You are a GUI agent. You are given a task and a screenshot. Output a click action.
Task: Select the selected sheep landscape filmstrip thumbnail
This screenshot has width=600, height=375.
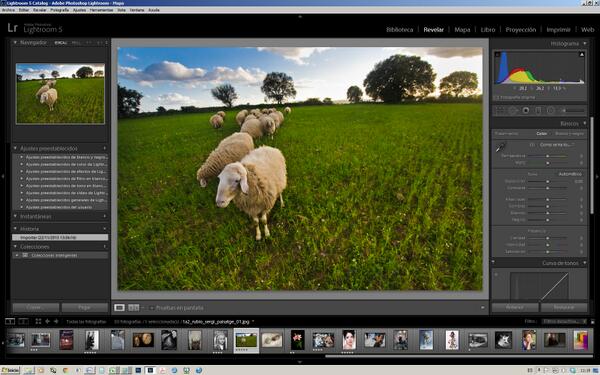coord(246,340)
